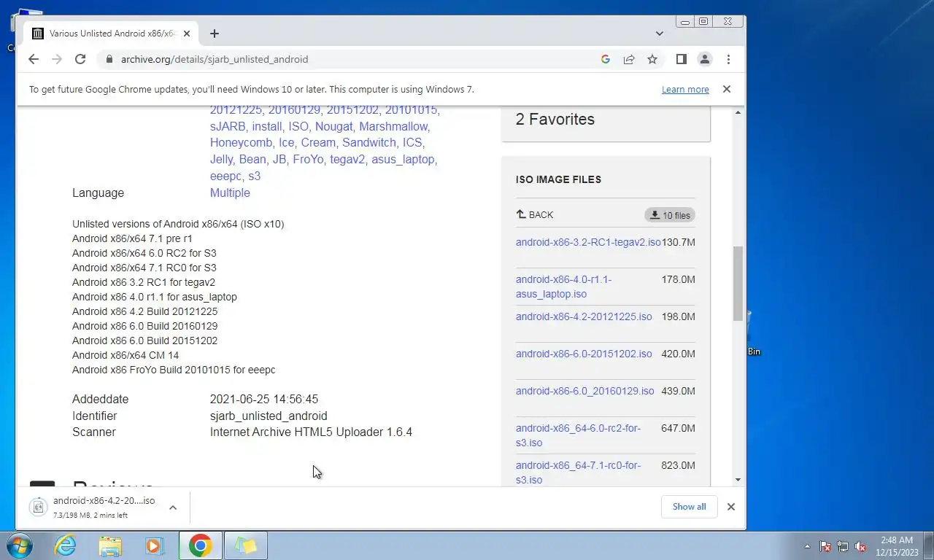Open network tray icon
Screen dimensions: 934x560
pyautogui.click(x=843, y=546)
